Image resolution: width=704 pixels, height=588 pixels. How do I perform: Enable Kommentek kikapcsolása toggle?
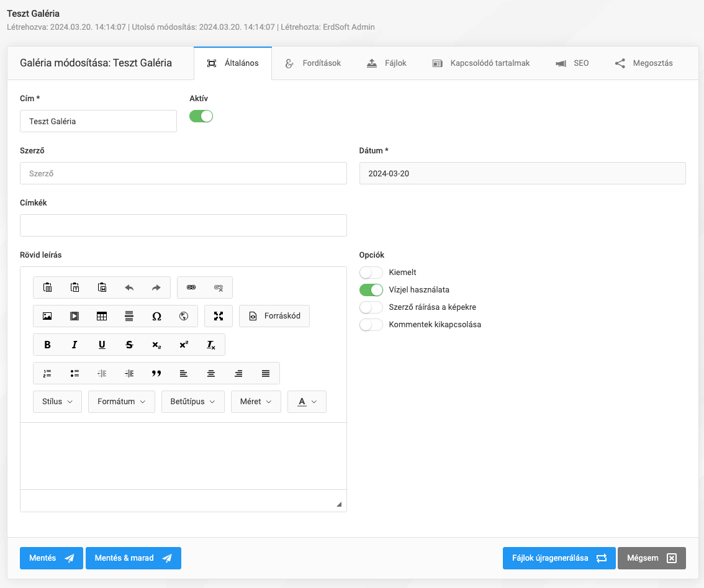[x=371, y=325]
